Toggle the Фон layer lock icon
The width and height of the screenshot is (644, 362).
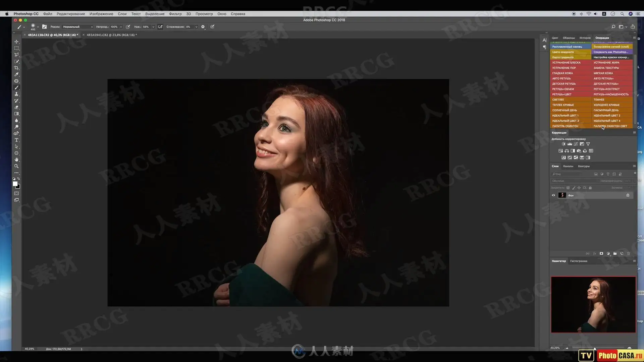pos(628,195)
